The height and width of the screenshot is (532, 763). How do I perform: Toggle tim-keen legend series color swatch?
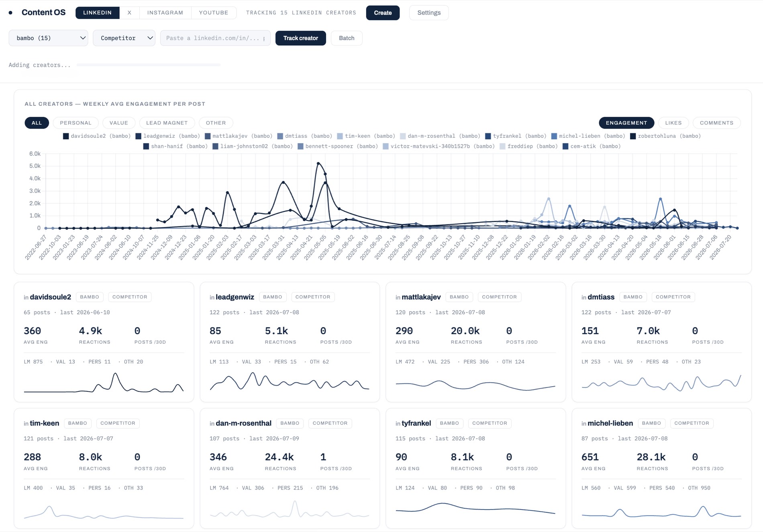click(x=340, y=136)
